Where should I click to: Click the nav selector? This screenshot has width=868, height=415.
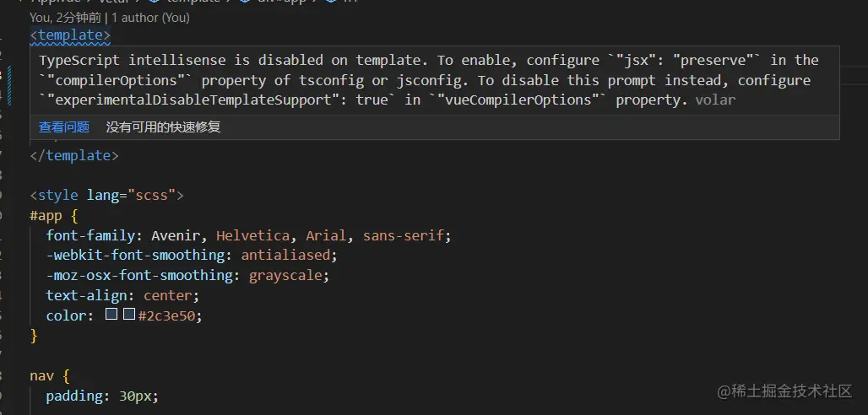42,375
